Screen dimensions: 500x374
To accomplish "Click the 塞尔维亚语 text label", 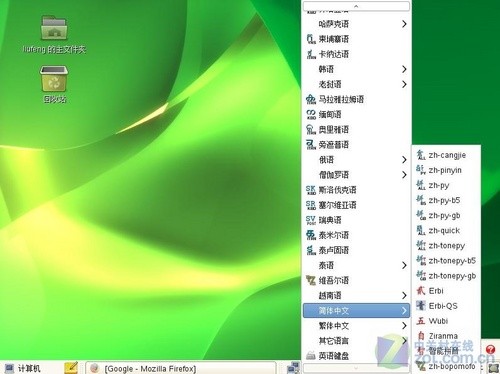I will [337, 205].
